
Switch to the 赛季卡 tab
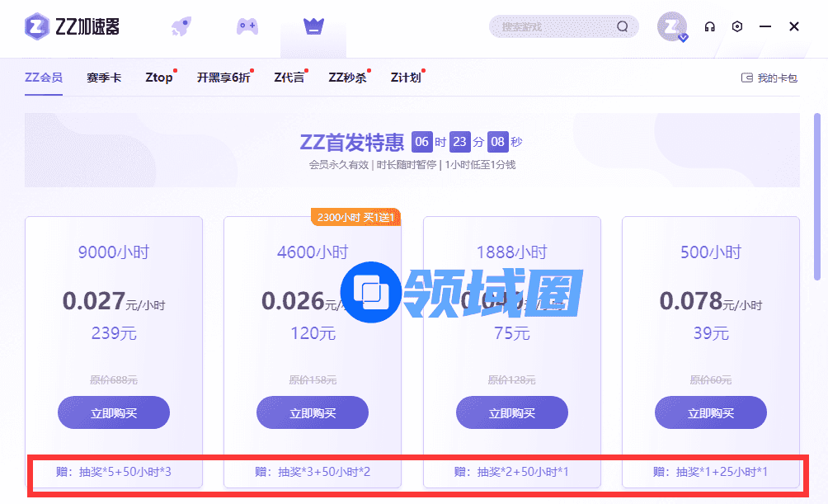[x=104, y=78]
